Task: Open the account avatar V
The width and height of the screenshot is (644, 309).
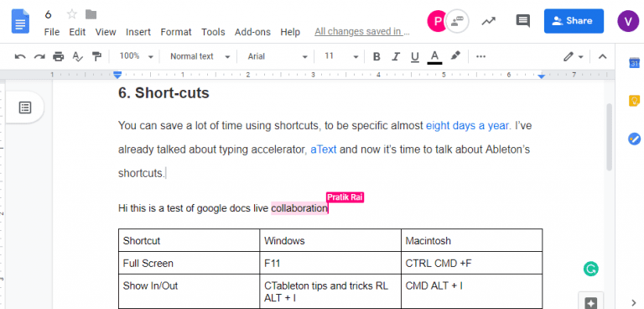Action: tap(628, 21)
